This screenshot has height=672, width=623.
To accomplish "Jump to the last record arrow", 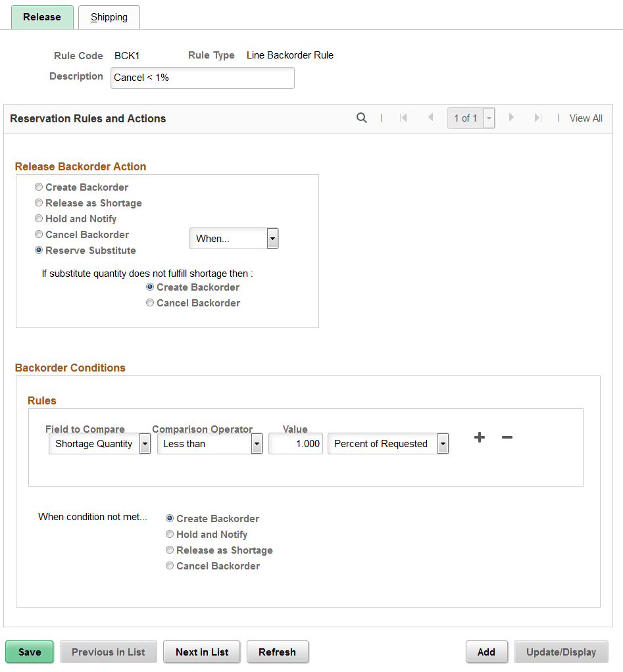I will pos(539,118).
